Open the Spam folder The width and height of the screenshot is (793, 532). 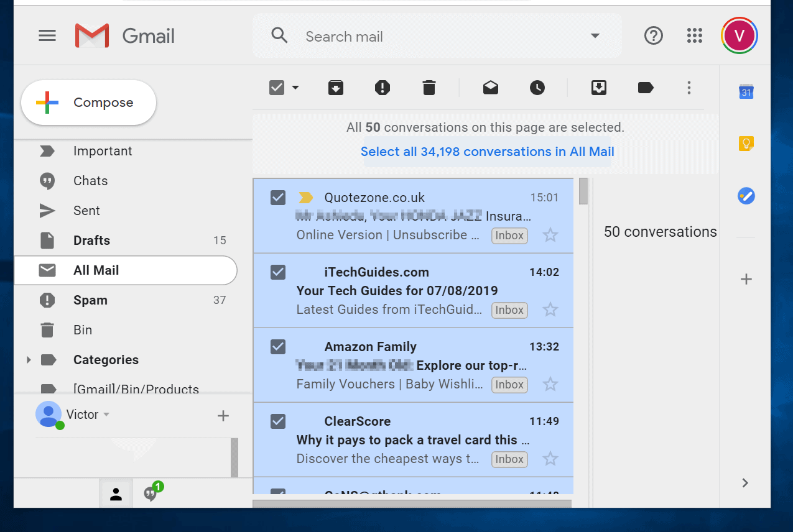[x=90, y=300]
